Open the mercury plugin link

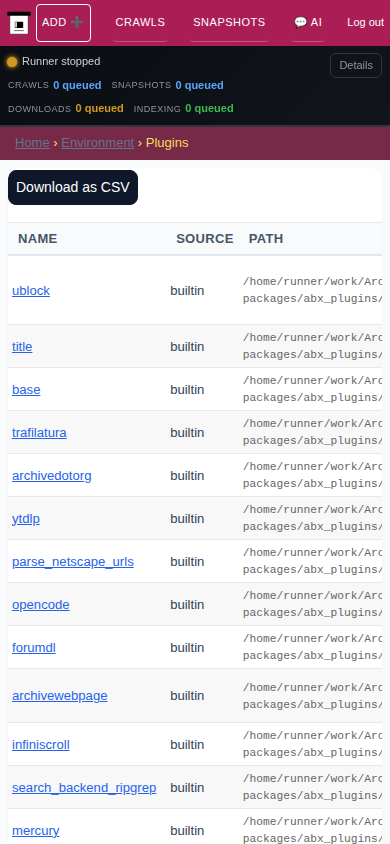[36, 831]
